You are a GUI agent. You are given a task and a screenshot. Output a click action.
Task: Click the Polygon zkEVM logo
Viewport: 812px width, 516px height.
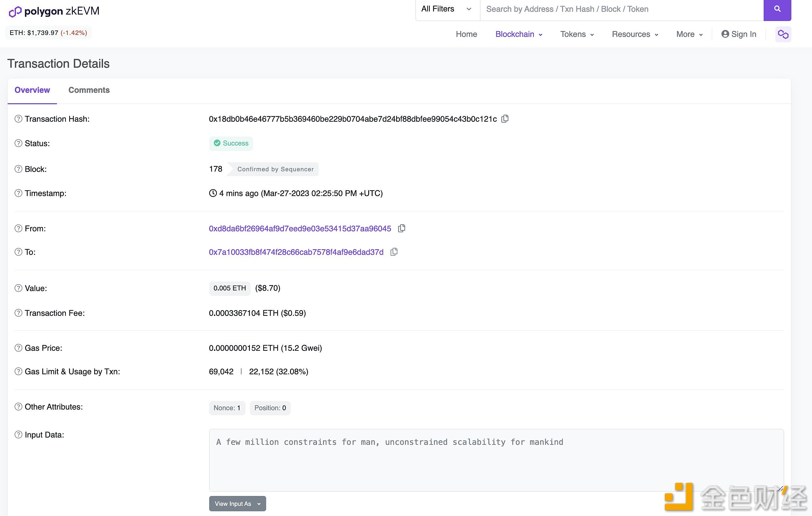54,11
